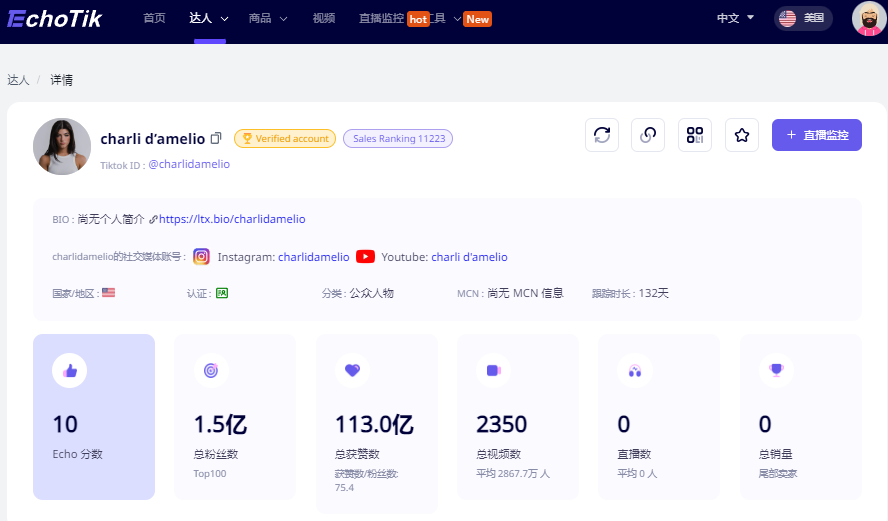Click the refresh data icon button

(602, 135)
